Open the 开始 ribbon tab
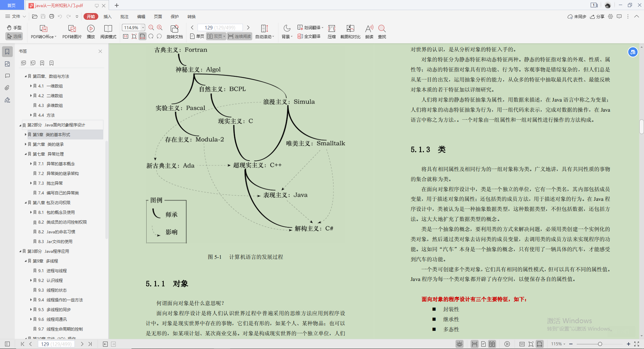Screen dimensions: 644x349 (x=91, y=16)
